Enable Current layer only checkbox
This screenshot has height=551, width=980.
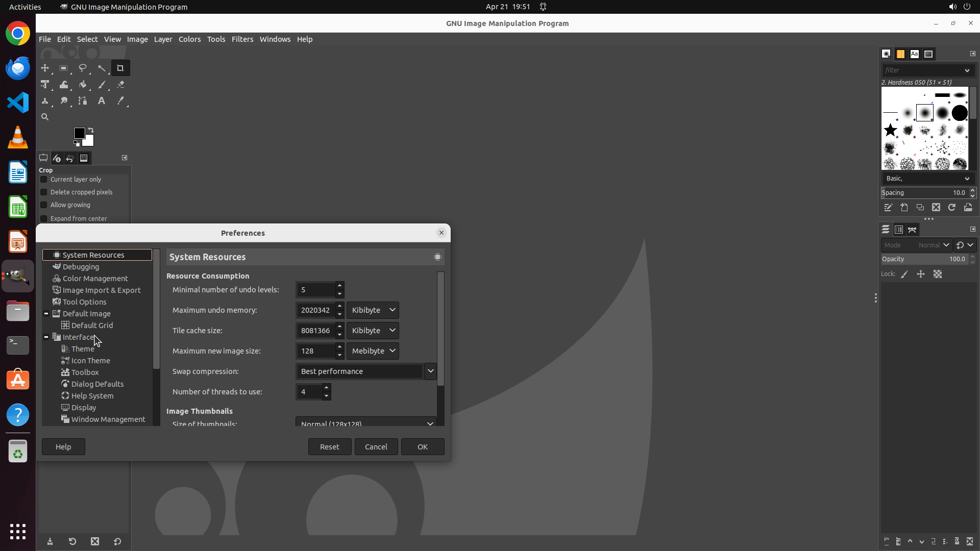click(x=44, y=180)
